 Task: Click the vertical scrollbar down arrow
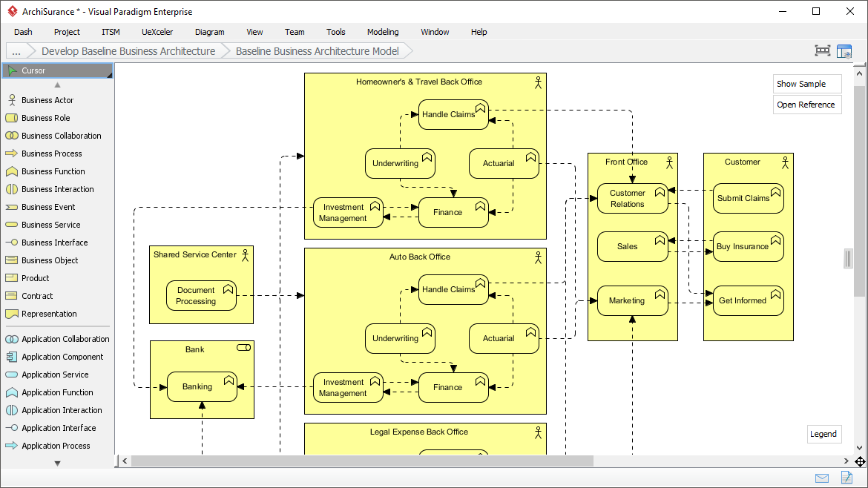coord(860,448)
